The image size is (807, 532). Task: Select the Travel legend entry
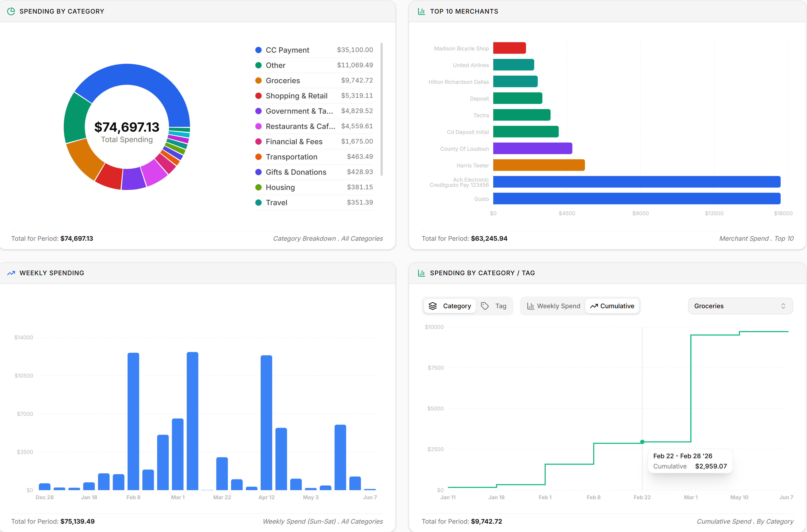pos(314,202)
